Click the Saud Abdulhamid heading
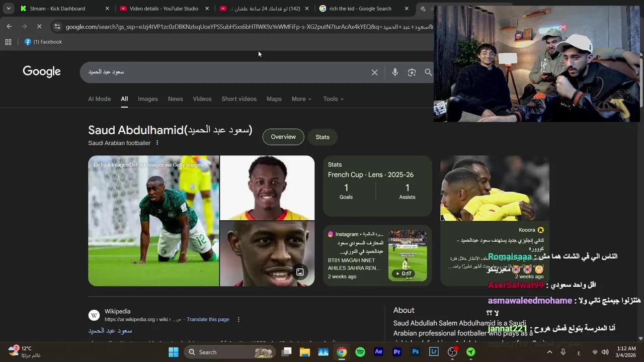The width and height of the screenshot is (644, 362). (x=170, y=130)
